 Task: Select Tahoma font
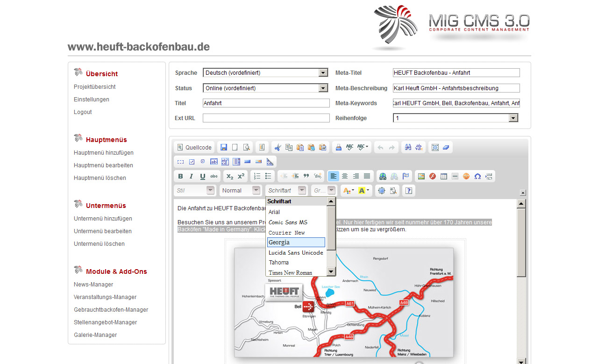click(x=296, y=263)
